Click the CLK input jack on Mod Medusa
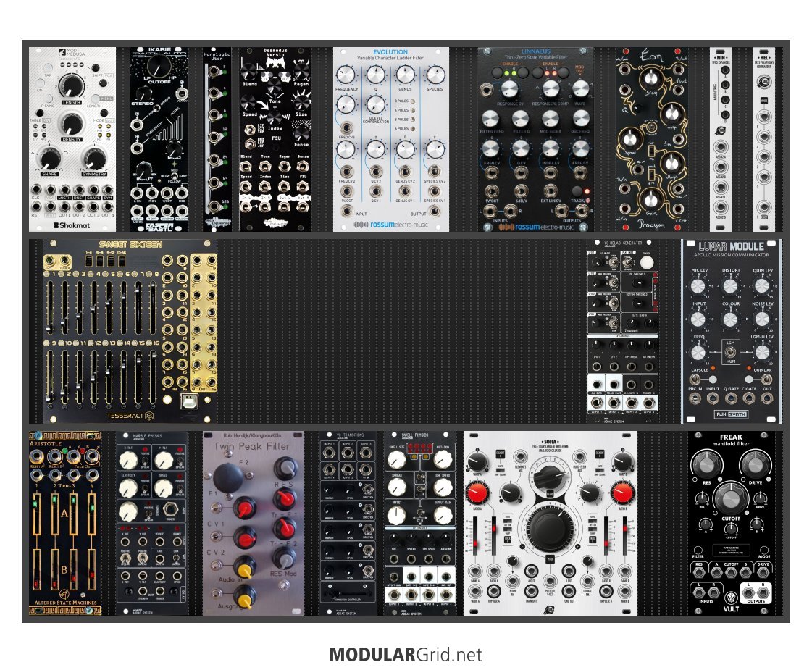 [35, 190]
